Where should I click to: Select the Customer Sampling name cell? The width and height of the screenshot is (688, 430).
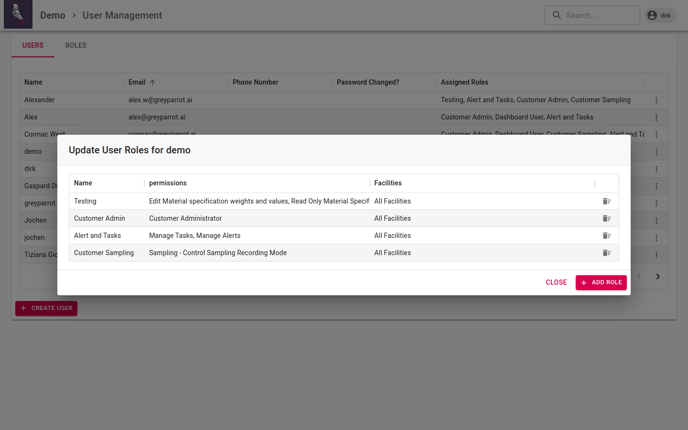point(104,253)
